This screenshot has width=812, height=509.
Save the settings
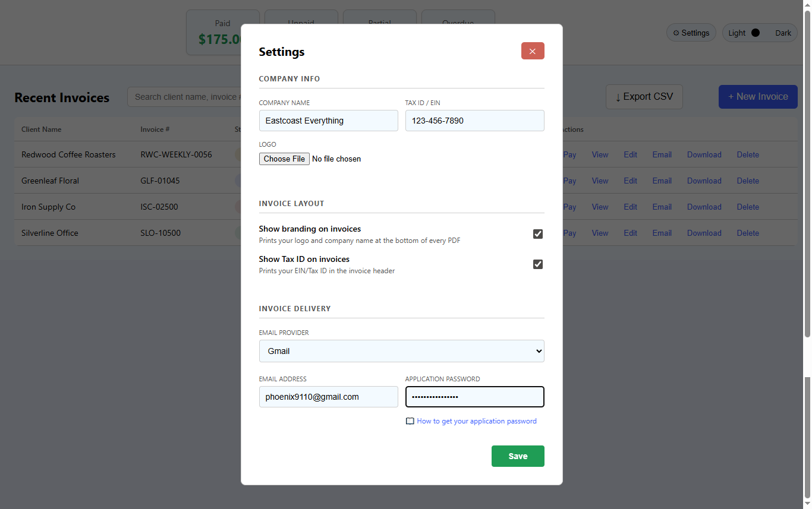(x=517, y=456)
